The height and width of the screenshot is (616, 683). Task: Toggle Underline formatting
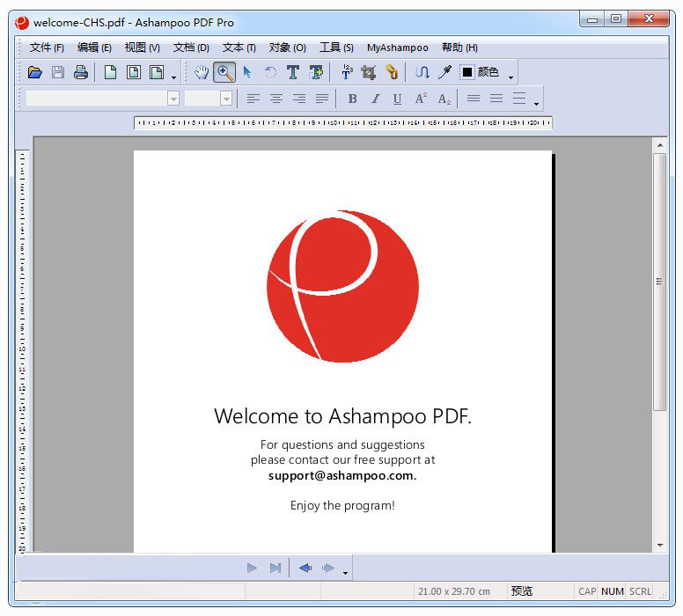point(397,99)
